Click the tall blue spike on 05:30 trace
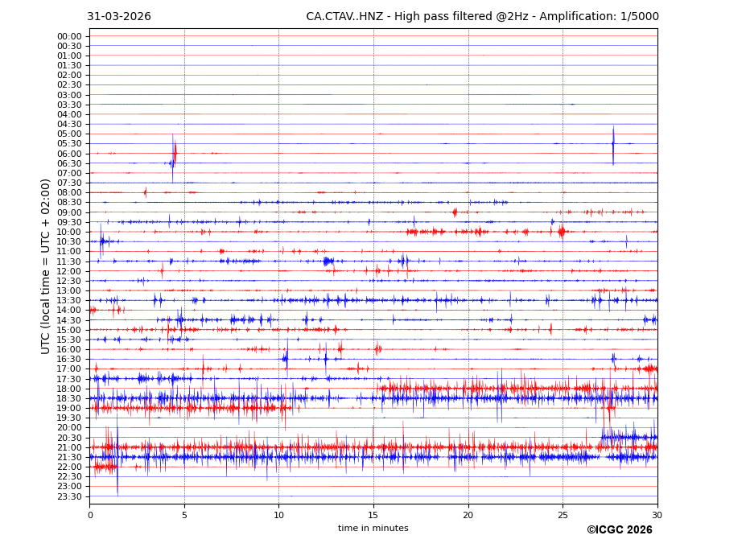 [x=613, y=143]
